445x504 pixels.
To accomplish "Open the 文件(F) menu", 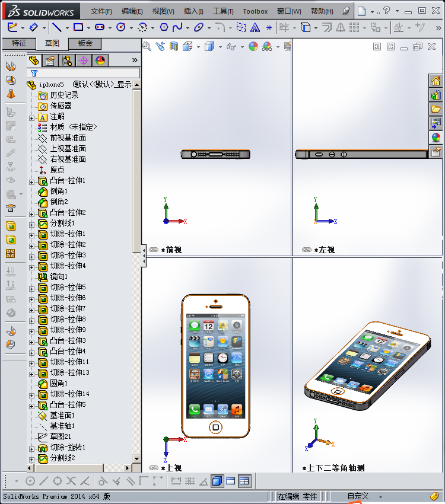I will point(101,11).
